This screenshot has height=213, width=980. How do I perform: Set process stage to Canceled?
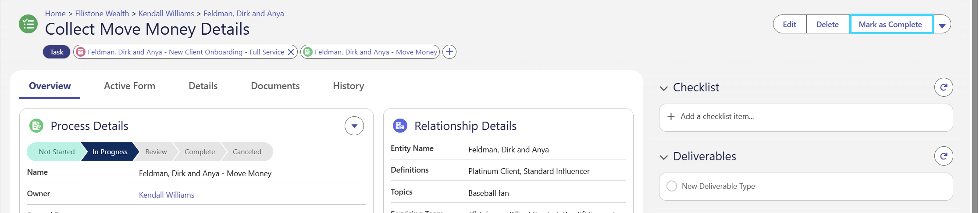pos(247,152)
